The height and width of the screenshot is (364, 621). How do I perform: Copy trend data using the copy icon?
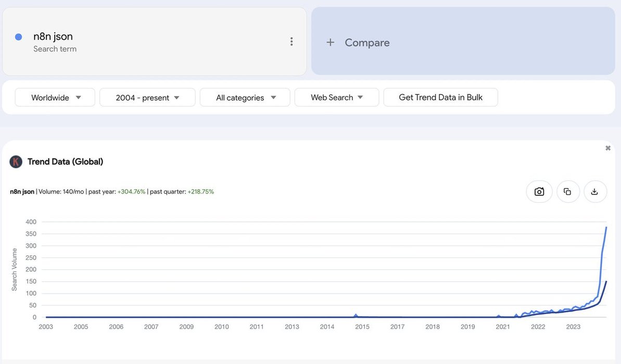[x=567, y=192]
